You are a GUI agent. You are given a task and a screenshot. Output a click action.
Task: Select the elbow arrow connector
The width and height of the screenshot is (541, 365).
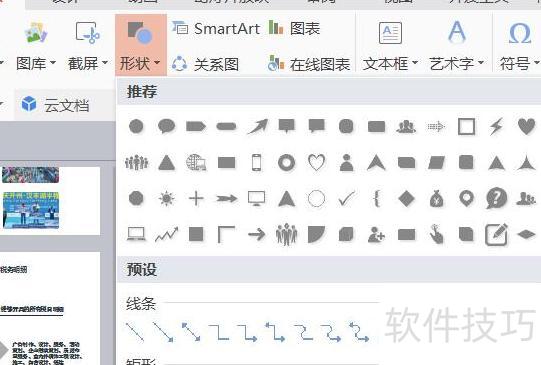click(247, 332)
